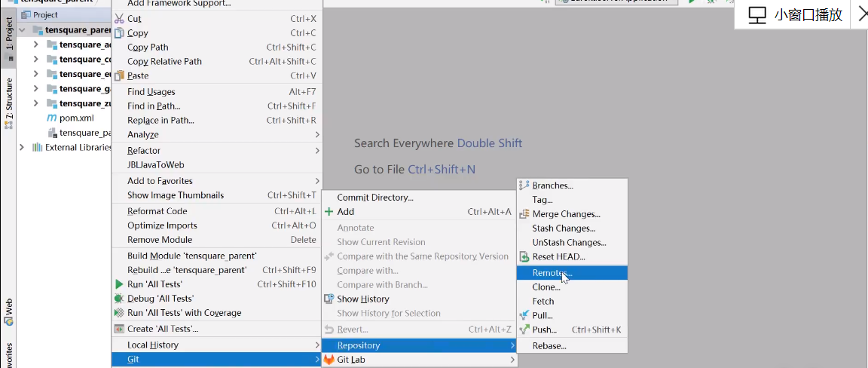868x368 pixels.
Task: Click the coverage shield icon
Action: (x=119, y=313)
